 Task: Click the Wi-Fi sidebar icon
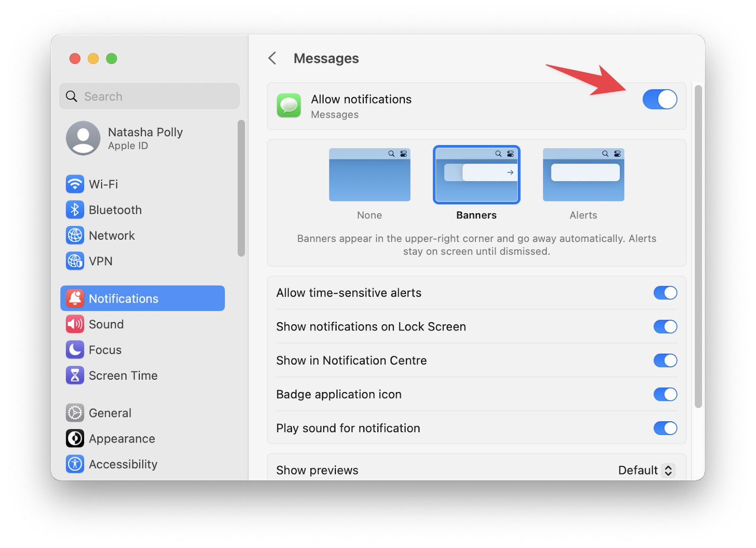click(75, 184)
